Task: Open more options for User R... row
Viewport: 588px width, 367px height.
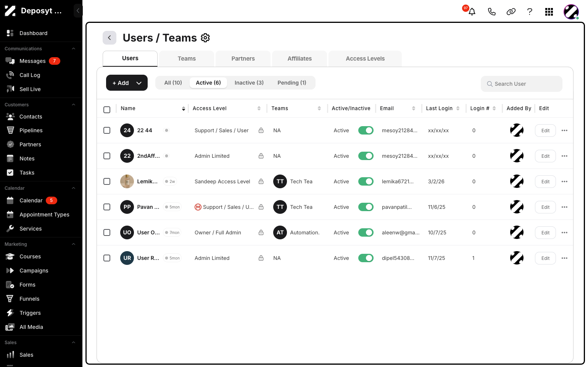Action: click(565, 258)
